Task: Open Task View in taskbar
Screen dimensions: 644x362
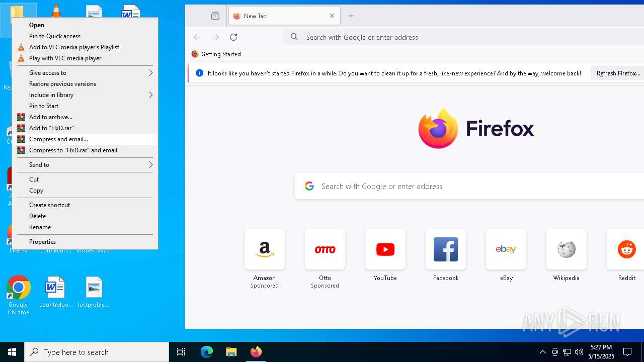Action: coord(181,352)
